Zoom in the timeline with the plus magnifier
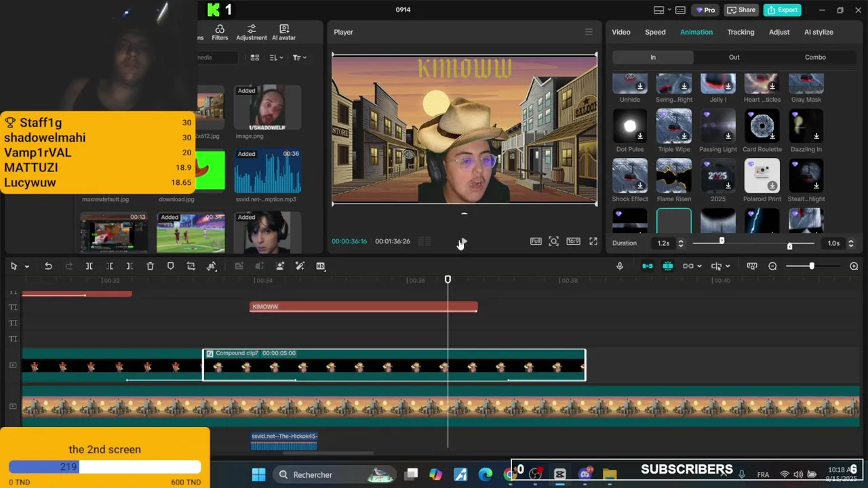868x488 pixels. point(854,266)
